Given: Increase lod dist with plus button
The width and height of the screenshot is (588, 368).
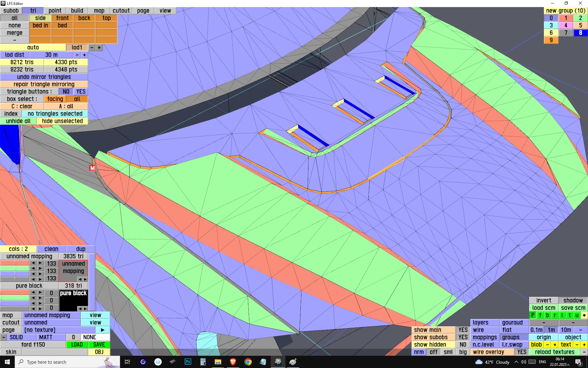Looking at the screenshot, I should click(85, 55).
